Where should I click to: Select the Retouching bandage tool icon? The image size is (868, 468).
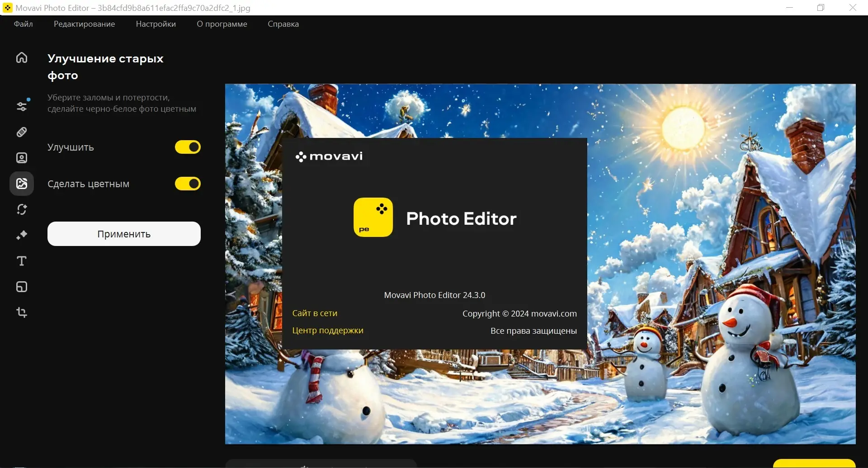[22, 132]
